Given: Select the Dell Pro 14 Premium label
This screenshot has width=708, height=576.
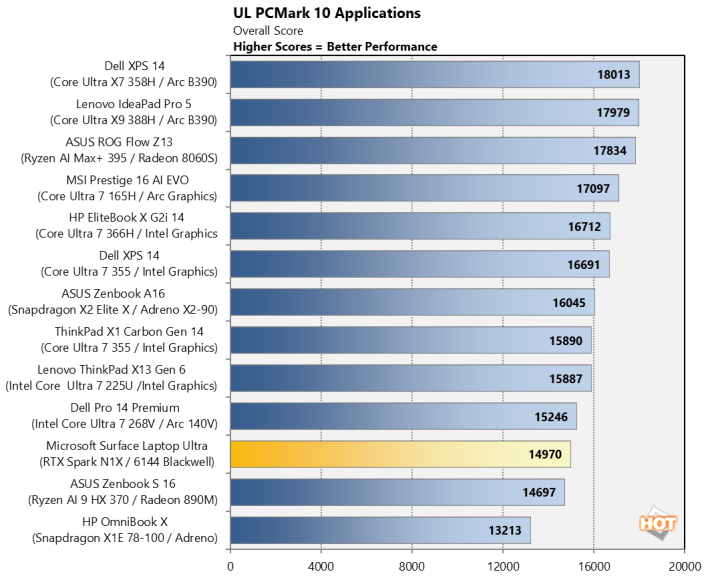Looking at the screenshot, I should pos(125,415).
